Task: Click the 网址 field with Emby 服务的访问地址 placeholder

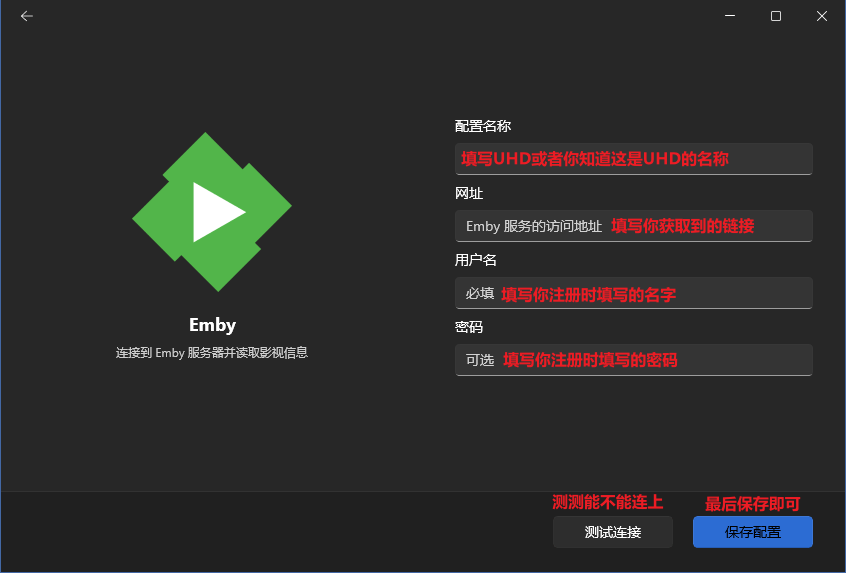Action: (633, 226)
